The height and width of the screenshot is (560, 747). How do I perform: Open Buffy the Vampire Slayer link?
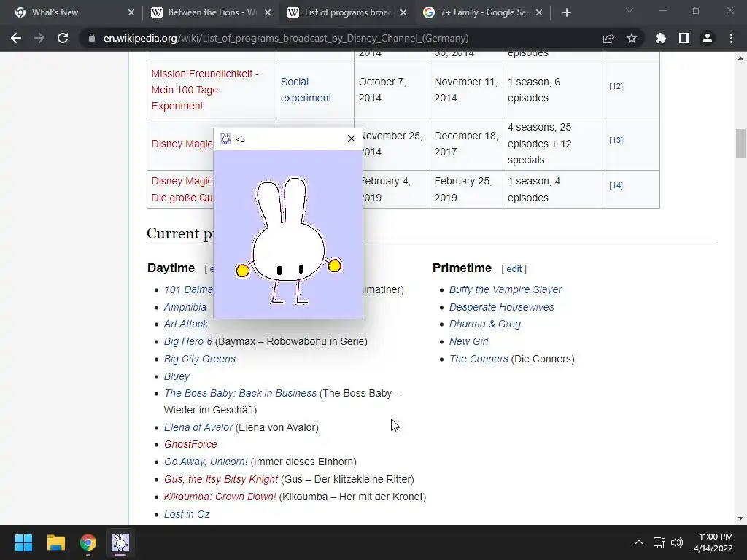pos(506,289)
